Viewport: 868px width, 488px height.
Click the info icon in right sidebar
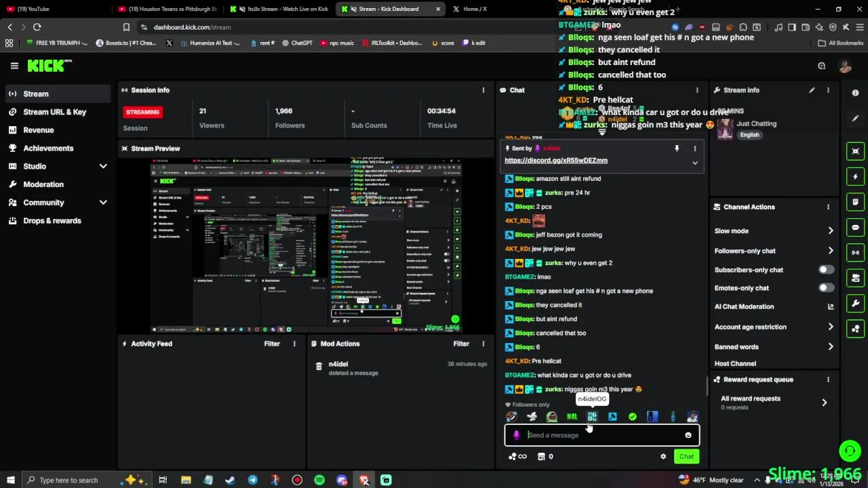[855, 94]
